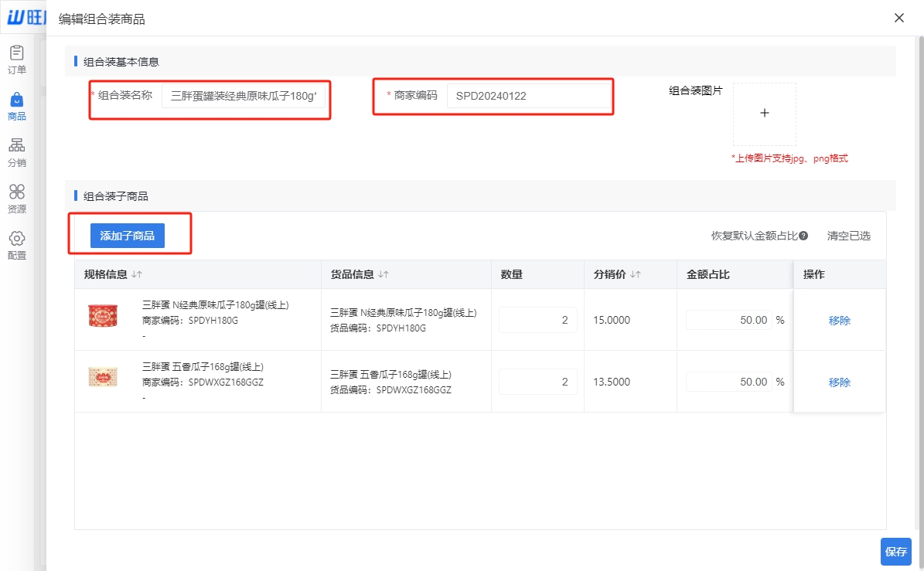This screenshot has height=571, width=924.
Task: Open the 分销 distribution sidebar icon
Action: [x=17, y=147]
